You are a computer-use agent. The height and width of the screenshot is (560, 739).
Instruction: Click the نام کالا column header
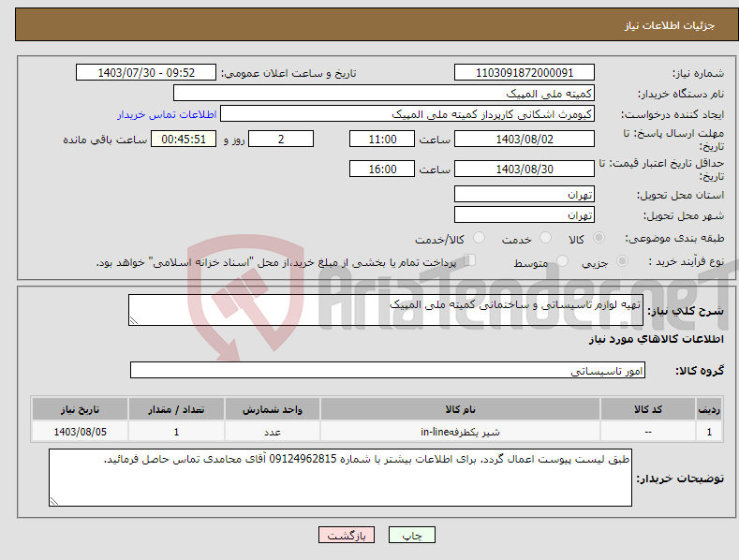pos(460,409)
